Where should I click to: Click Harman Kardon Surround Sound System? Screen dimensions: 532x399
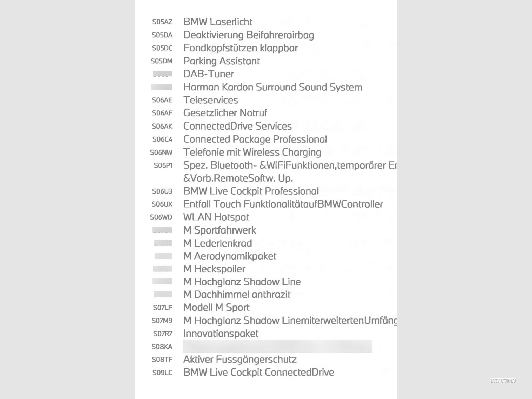click(273, 87)
